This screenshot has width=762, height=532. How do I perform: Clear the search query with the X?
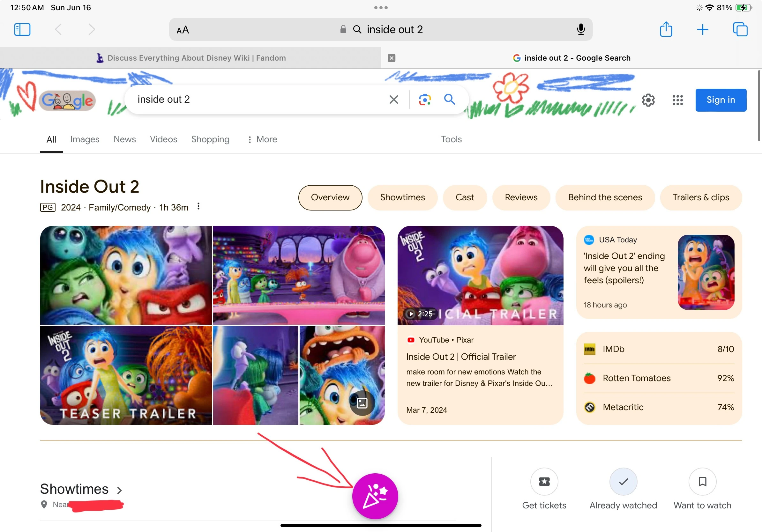click(394, 99)
